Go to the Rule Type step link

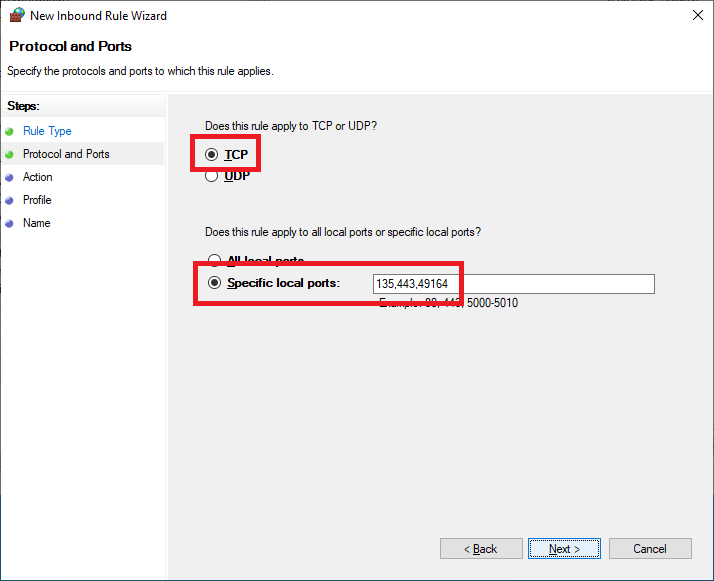point(47,131)
